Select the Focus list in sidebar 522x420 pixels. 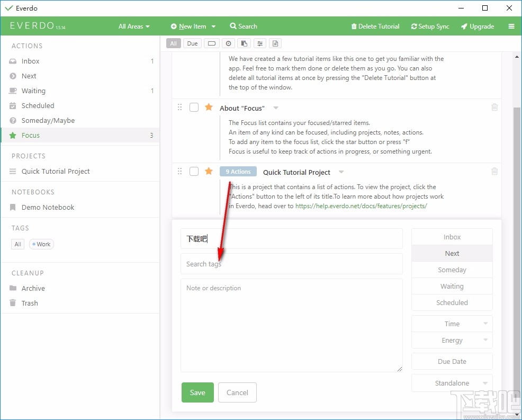80,135
